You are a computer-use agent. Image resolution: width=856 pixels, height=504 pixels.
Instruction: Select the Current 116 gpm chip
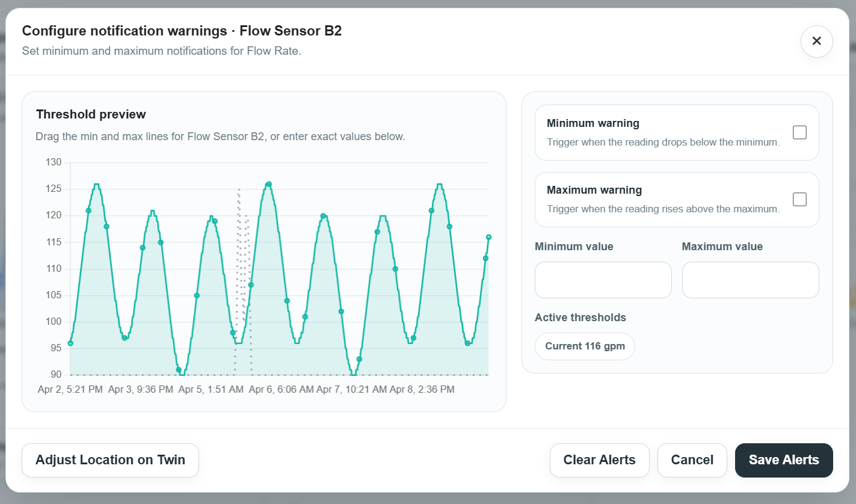pyautogui.click(x=585, y=346)
